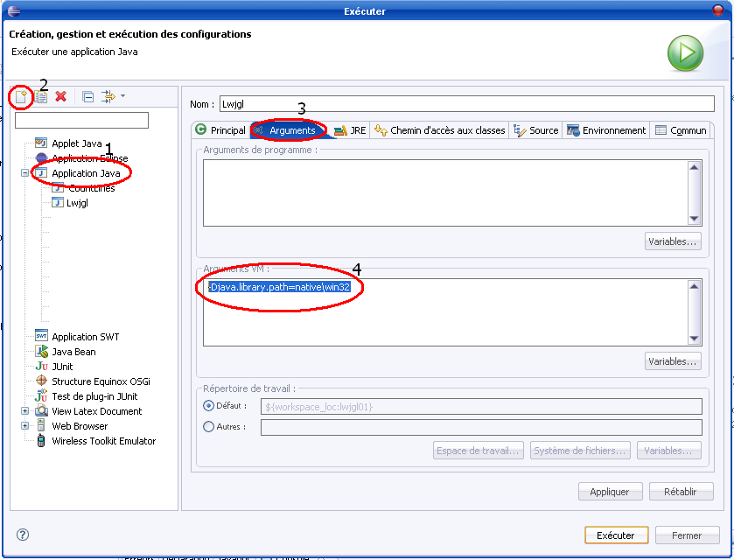The height and width of the screenshot is (560, 734).
Task: Click the collapse all tree icon
Action: (x=88, y=96)
